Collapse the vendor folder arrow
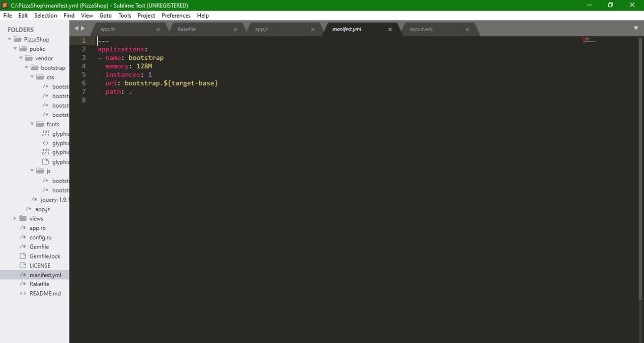 pos(21,58)
